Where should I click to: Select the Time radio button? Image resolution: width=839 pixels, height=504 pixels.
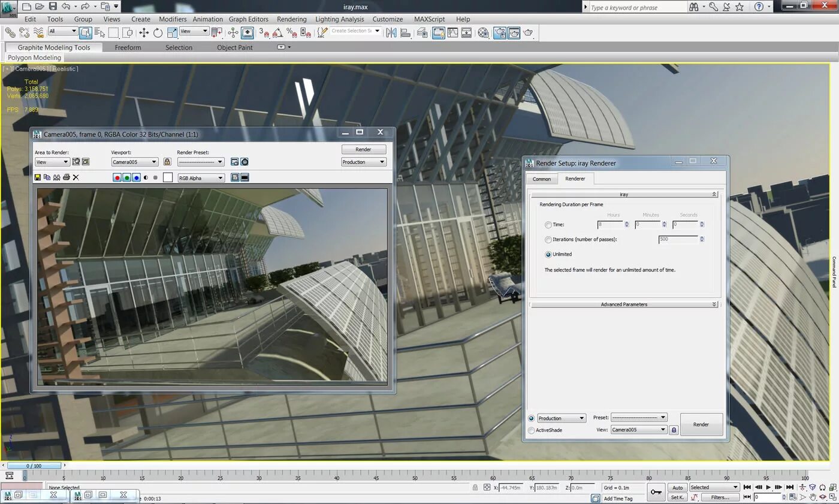pos(548,225)
